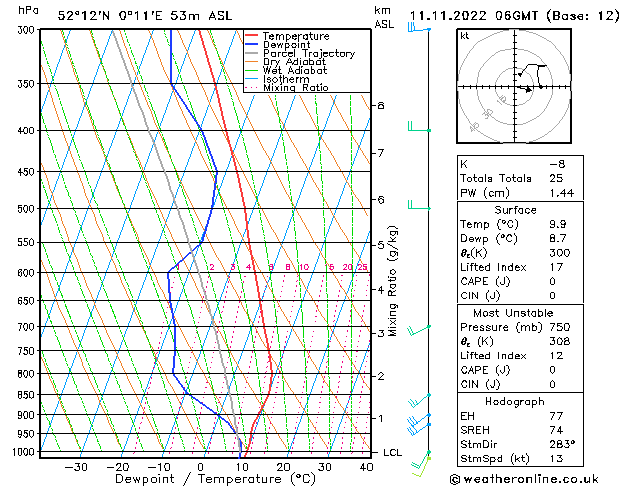Click the gray Parcel Trajectory legend line
629x486 pixels.
coord(252,53)
